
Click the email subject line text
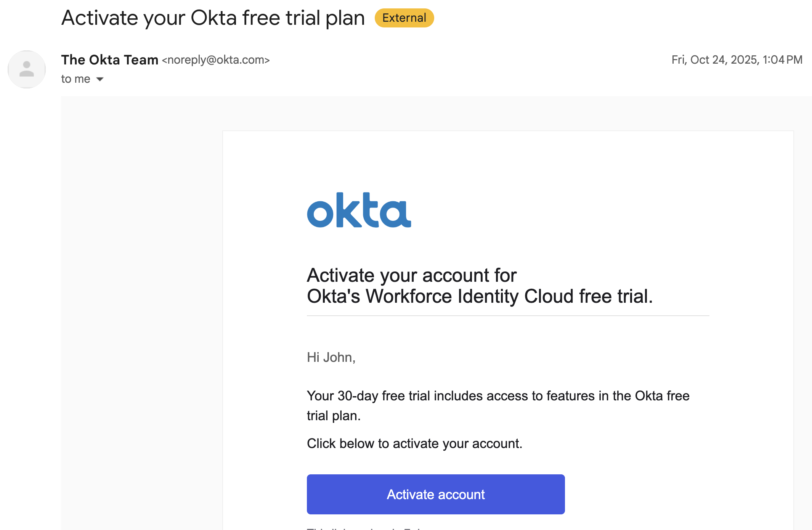(x=213, y=18)
